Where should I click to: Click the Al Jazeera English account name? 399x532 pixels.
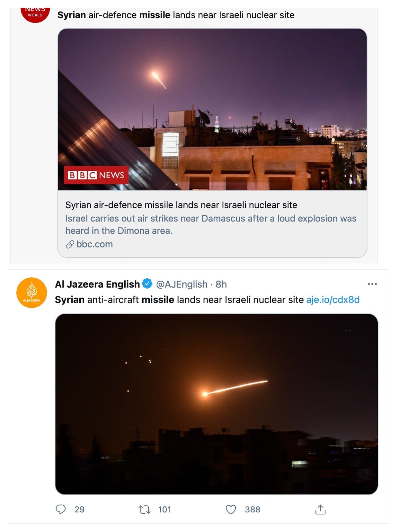point(97,284)
